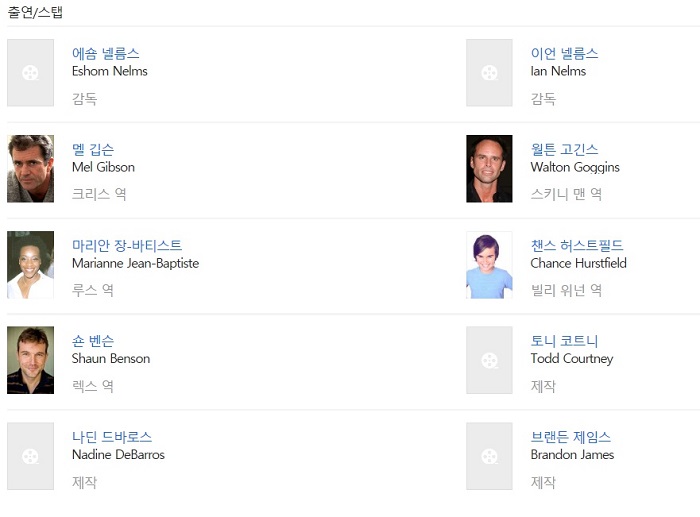Viewport: 700px width, 517px height.
Task: Open Mel Gibson's profile photo
Action: 30,169
